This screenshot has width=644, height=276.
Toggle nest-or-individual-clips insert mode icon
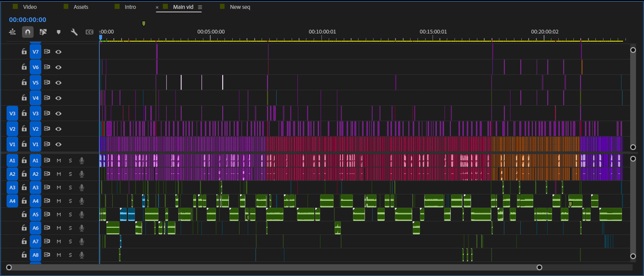[x=12, y=32]
